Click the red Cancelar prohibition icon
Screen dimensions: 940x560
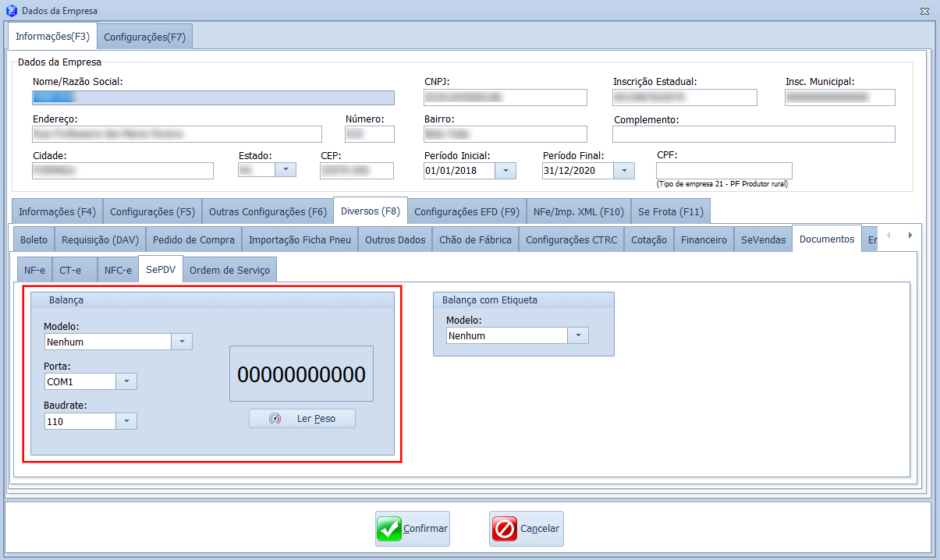(x=504, y=529)
